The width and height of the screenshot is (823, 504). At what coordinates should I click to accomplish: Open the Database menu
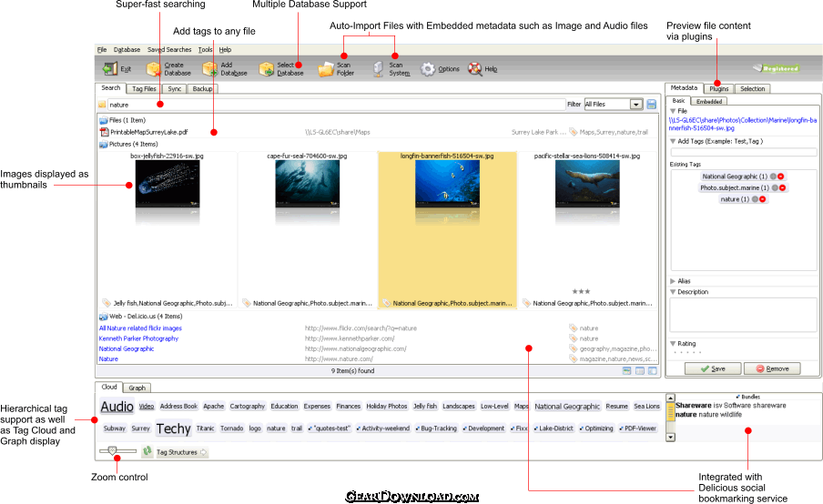pos(127,50)
